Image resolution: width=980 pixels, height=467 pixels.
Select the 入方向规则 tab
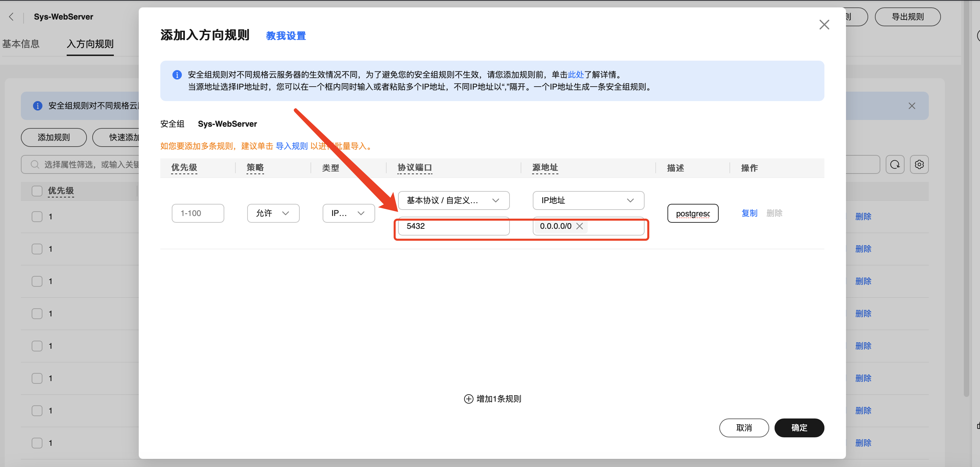(90, 44)
